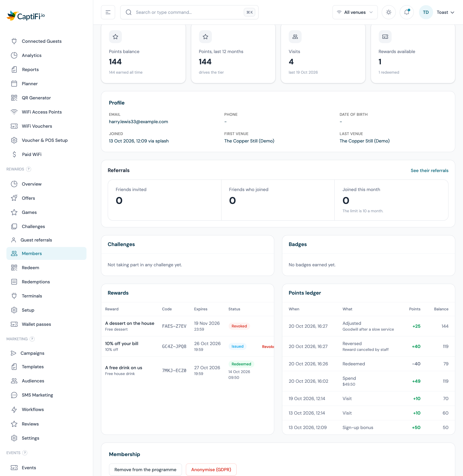Click the Visits people icon
Image resolution: width=463 pixels, height=476 pixels.
click(x=295, y=37)
